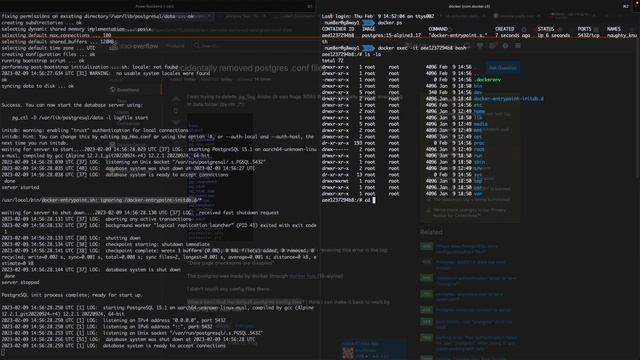The height and width of the screenshot is (360, 640).
Task: Open the Stack Overflow achievements trophy icon
Action: (480, 46)
